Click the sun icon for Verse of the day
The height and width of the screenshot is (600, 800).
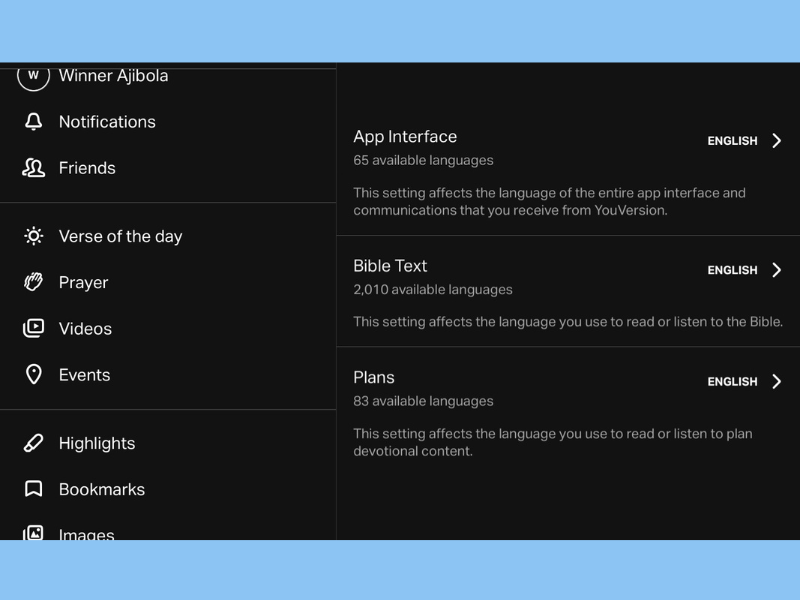tap(34, 236)
